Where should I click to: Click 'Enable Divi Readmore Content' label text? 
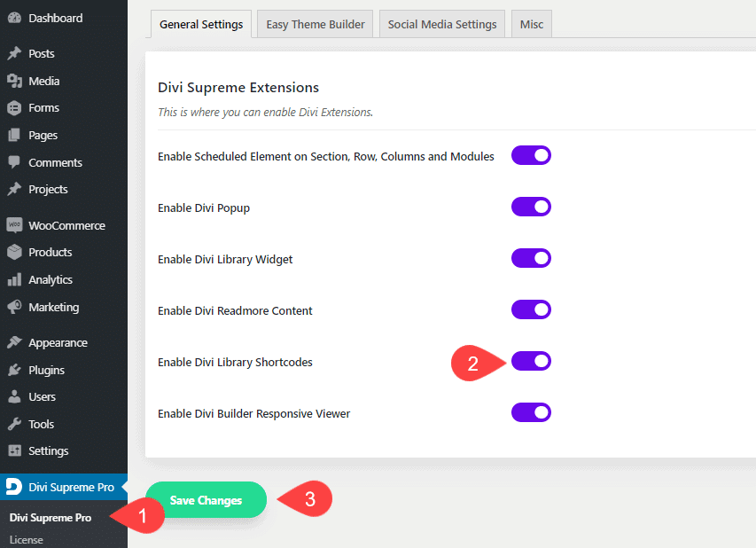click(235, 310)
